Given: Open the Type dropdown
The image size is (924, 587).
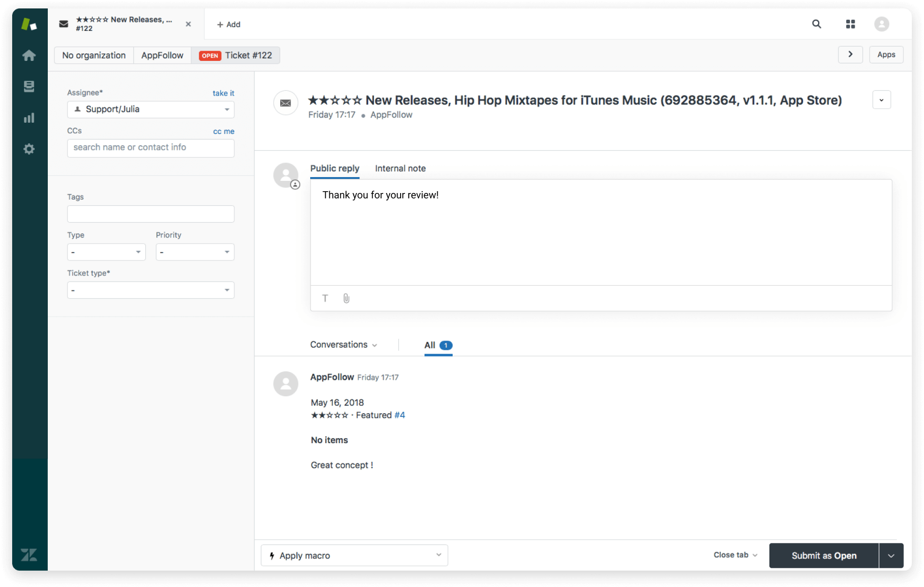Looking at the screenshot, I should click(x=106, y=252).
